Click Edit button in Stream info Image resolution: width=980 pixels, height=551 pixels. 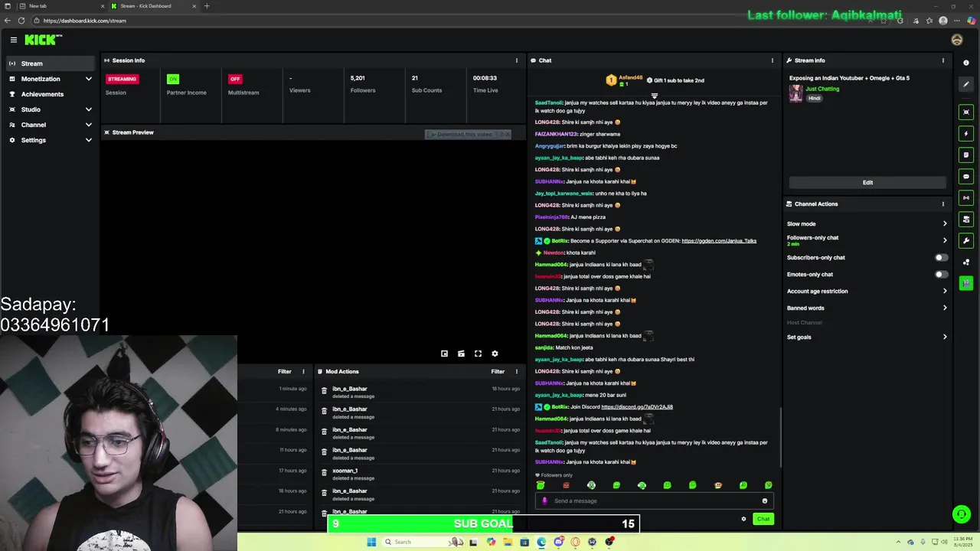(x=867, y=183)
